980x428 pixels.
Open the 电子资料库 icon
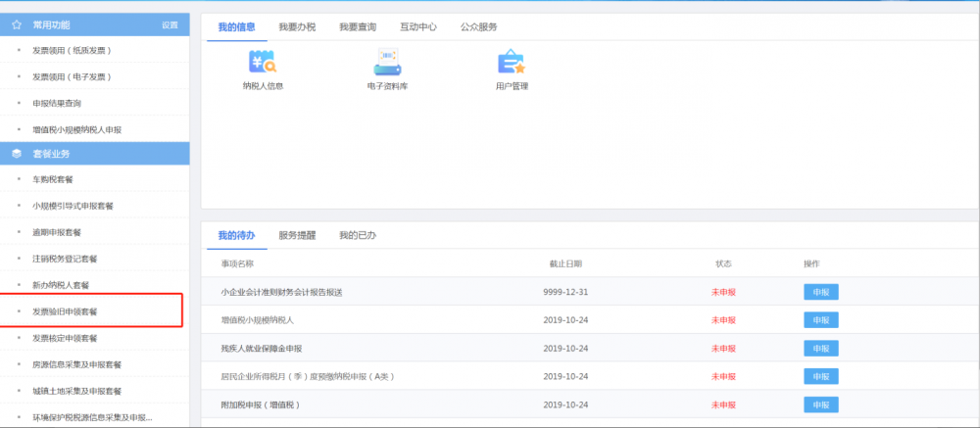387,65
